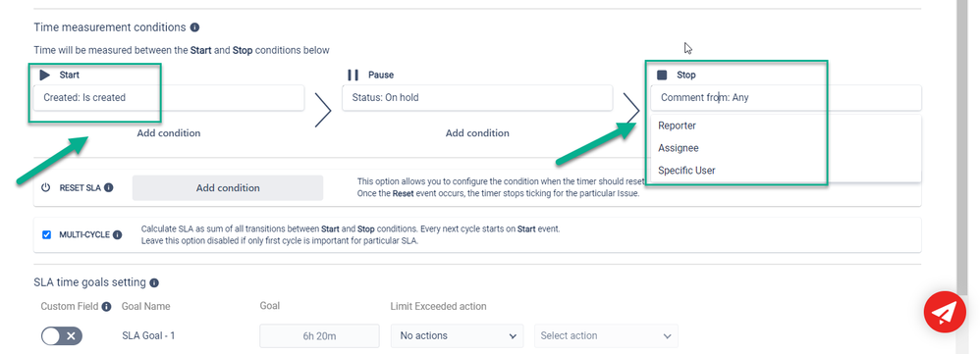Uncheck the MULTI-CYCLE checkbox
The image size is (980, 354).
pos(47,234)
